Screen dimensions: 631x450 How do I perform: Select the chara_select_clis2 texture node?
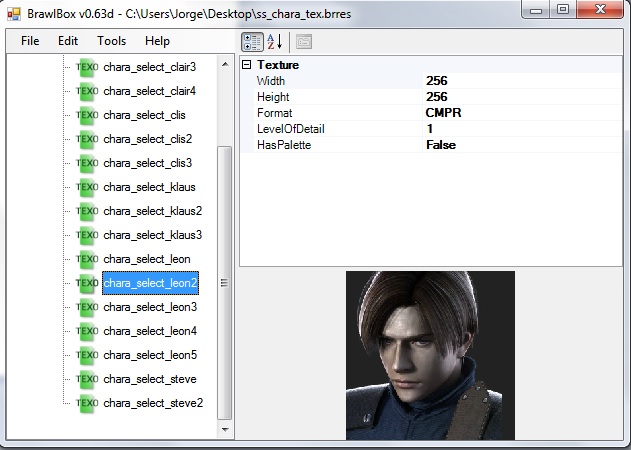pos(147,139)
